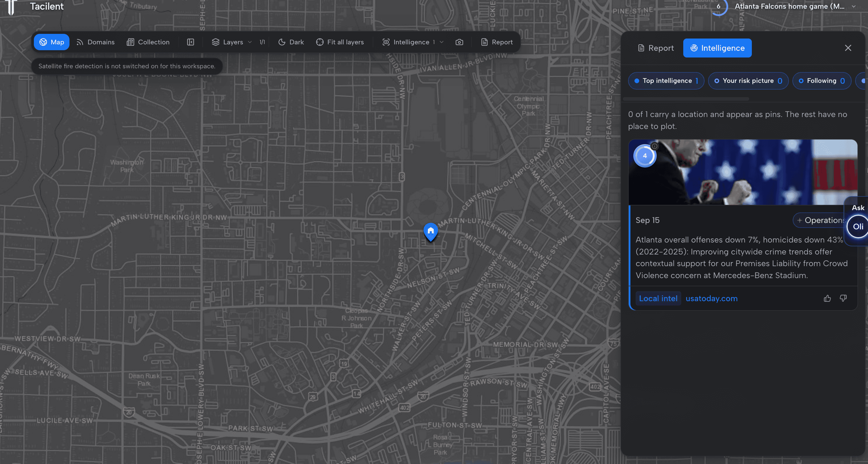
Task: Click the blue home pin on map
Action: [x=430, y=232]
